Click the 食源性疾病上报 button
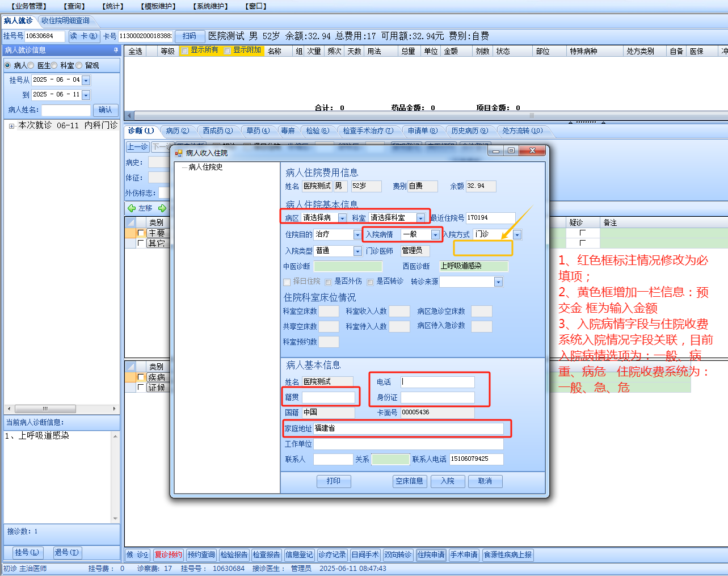728x576 pixels. pos(508,555)
